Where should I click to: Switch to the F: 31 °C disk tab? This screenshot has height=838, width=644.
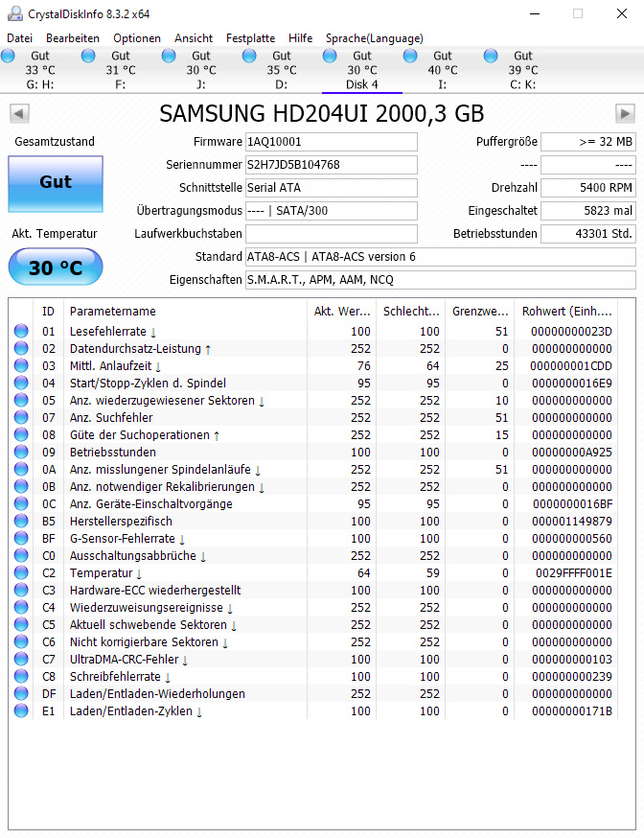[x=121, y=70]
